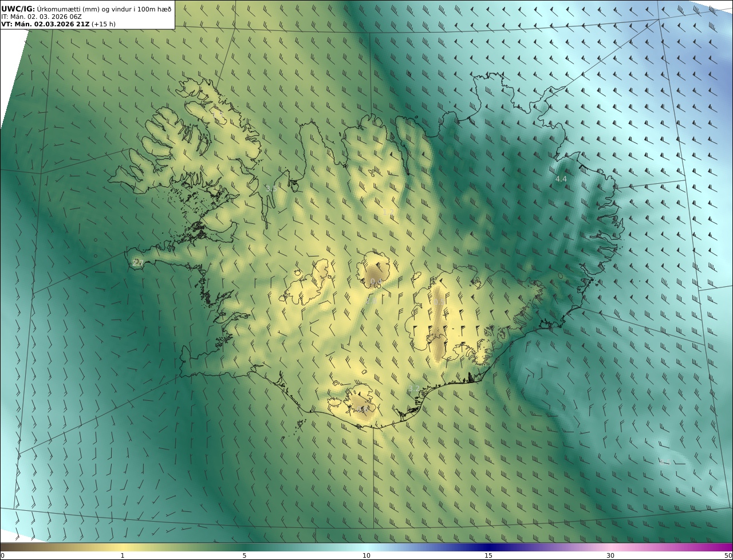Click the '50' tick label on the color scale
733x560 pixels.
pyautogui.click(x=728, y=555)
